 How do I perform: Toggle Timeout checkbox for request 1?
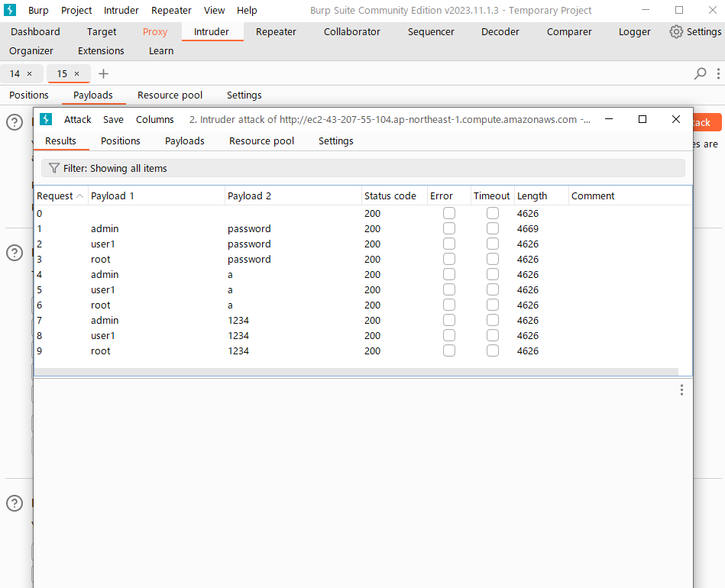(493, 228)
